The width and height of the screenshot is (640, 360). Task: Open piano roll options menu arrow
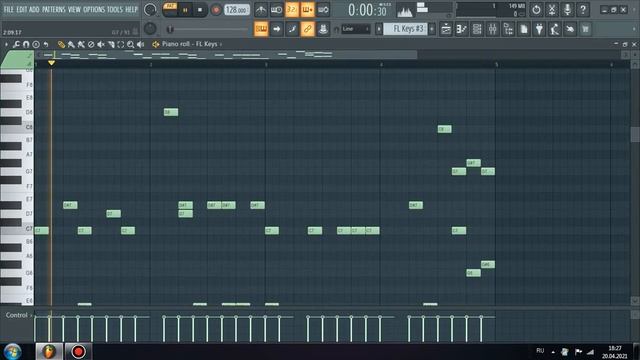[x=6, y=44]
